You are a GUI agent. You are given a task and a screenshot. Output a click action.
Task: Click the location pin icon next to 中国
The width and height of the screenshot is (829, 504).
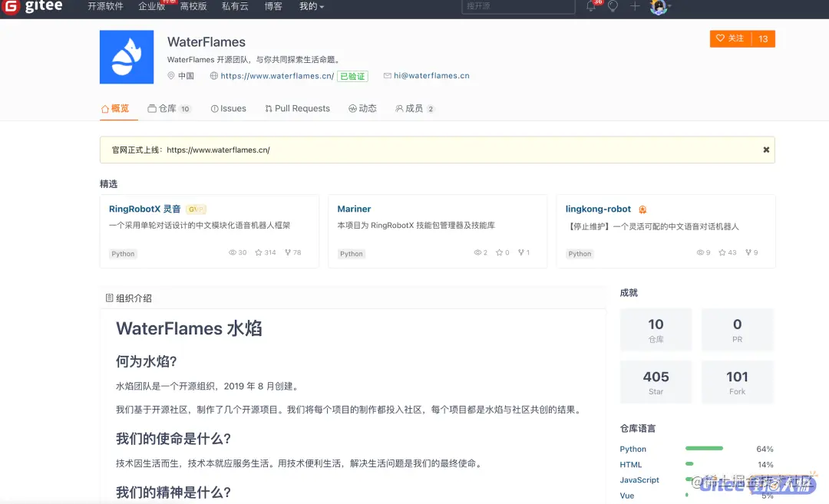coord(170,76)
